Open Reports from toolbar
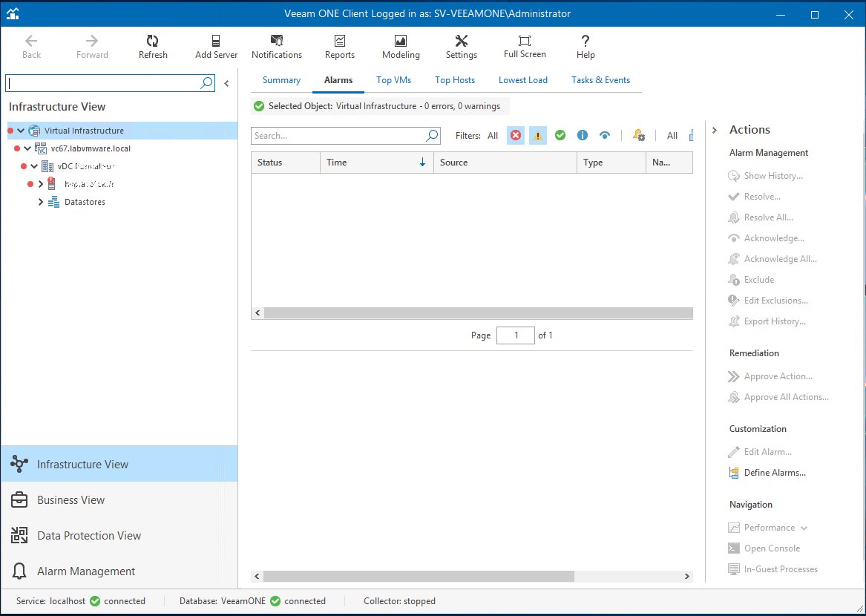The height and width of the screenshot is (616, 866). click(x=340, y=47)
